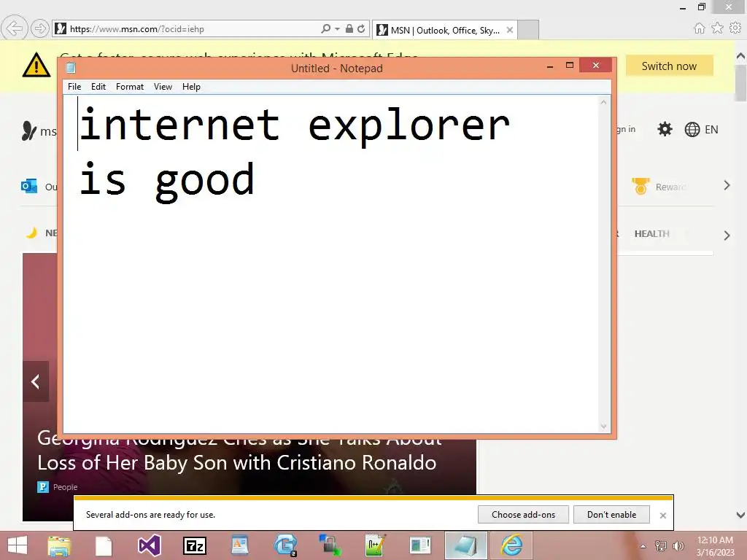Viewport: 747px width, 560px height.
Task: Click the globe language icon next to EN
Action: (x=692, y=130)
